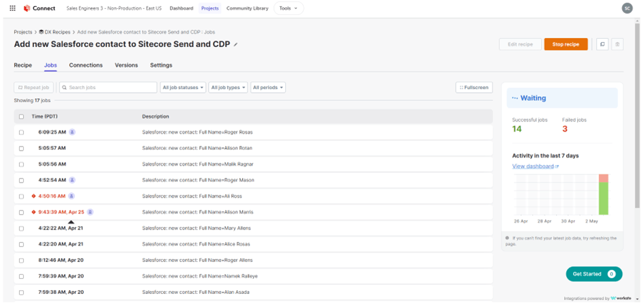
Task: Open the View dashboard link
Action: pos(536,166)
